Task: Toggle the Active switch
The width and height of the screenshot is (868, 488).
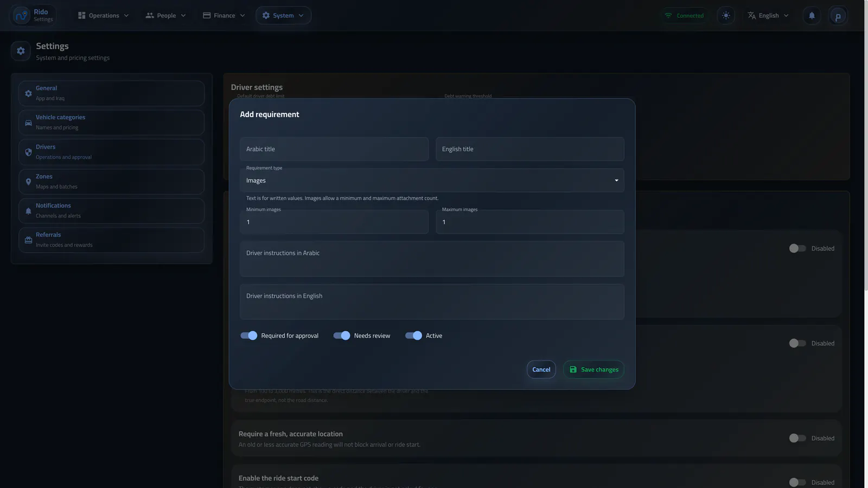Action: point(413,336)
